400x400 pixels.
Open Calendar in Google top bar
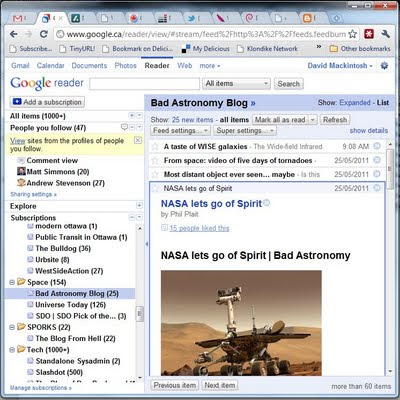pyautogui.click(x=50, y=66)
